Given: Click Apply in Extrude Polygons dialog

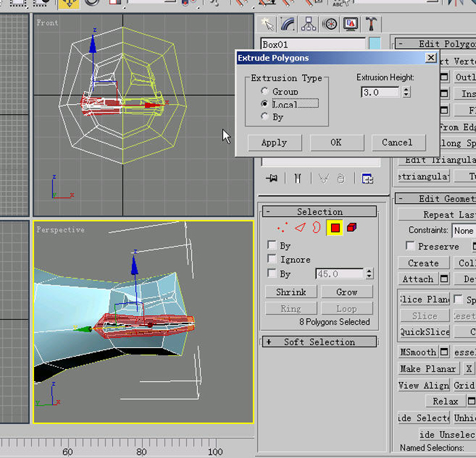Looking at the screenshot, I should tap(275, 143).
